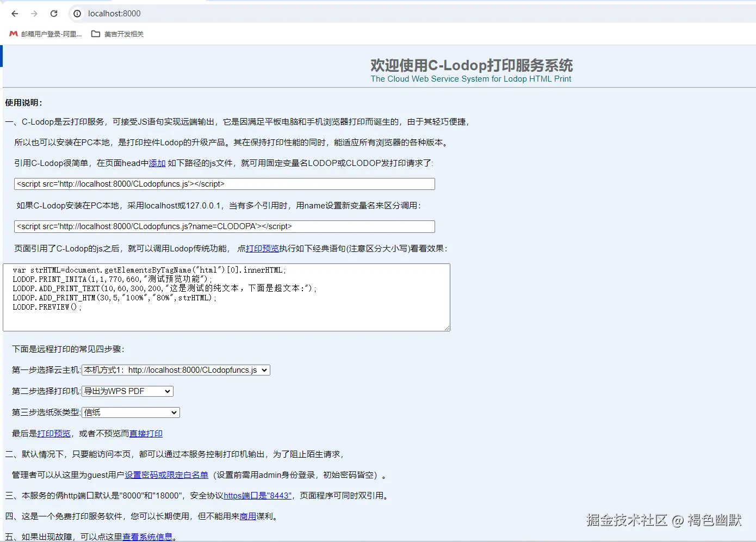This screenshot has width=756, height=542.
Task: Open the cloud host selection dropdown
Action: click(175, 369)
